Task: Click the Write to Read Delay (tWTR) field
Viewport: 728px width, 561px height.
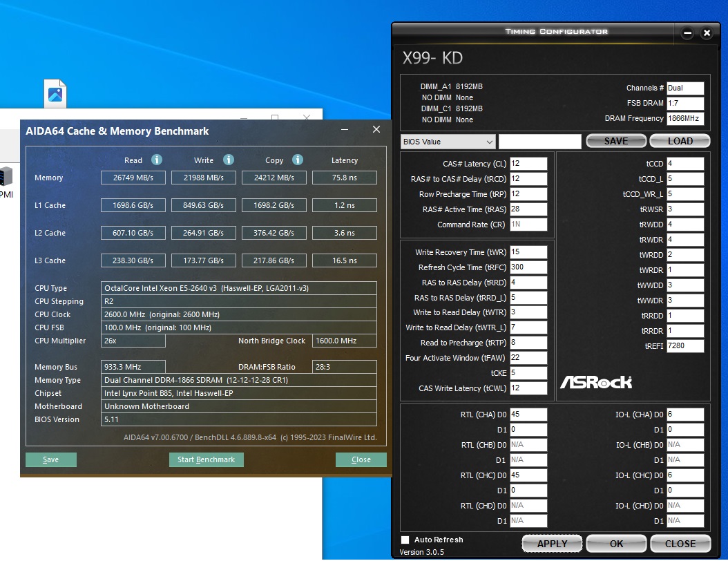Action: [x=528, y=312]
